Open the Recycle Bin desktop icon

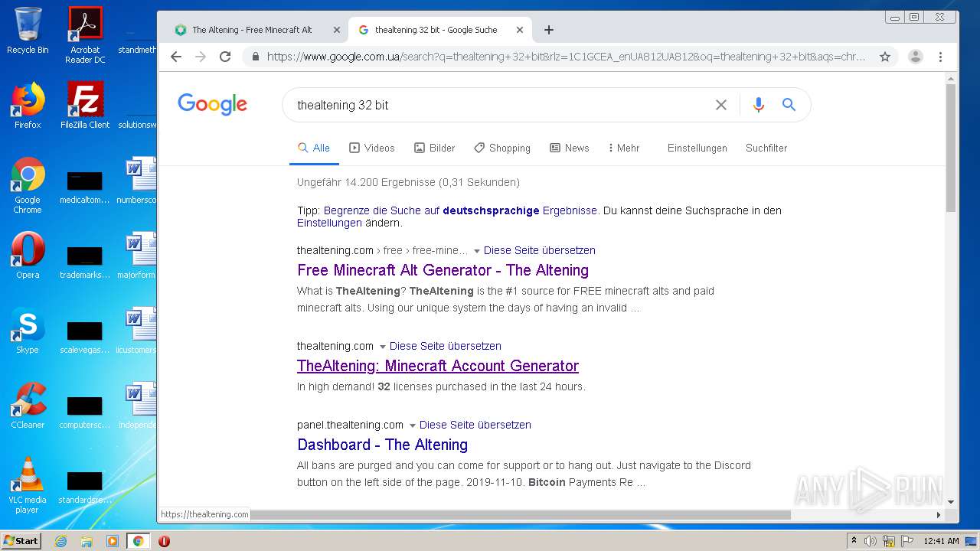28,31
